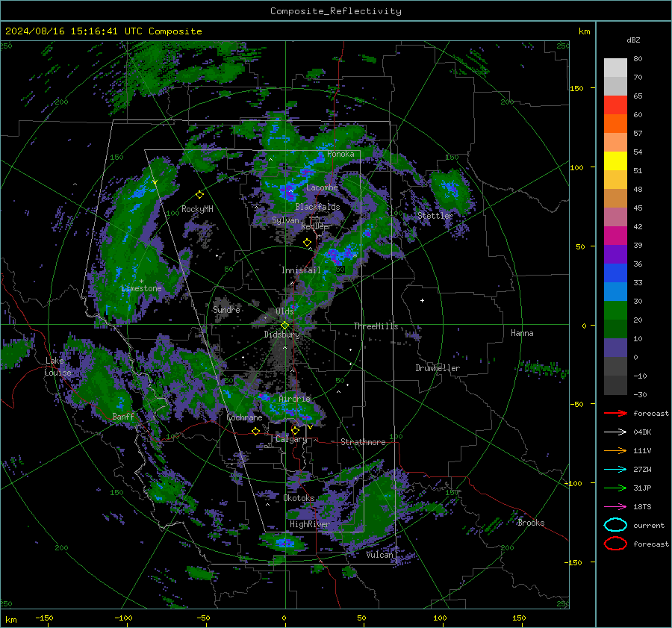Pick the green 31JP arrow symbol
Viewport: 672px width, 628px height.
tap(615, 488)
